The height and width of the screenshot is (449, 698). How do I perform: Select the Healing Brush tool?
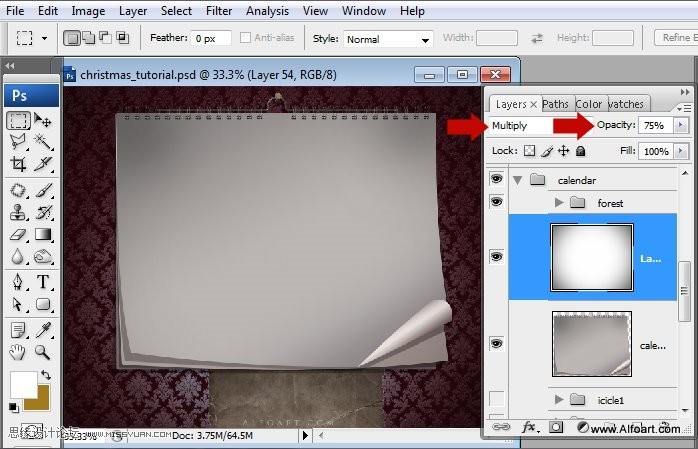coord(18,190)
